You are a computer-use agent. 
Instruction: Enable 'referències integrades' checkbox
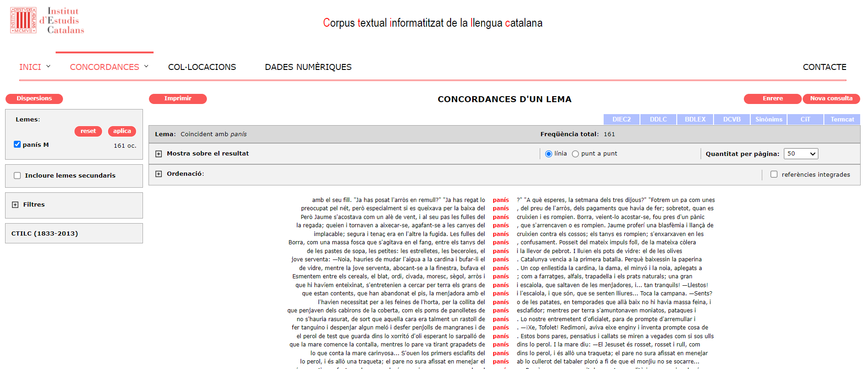[774, 174]
